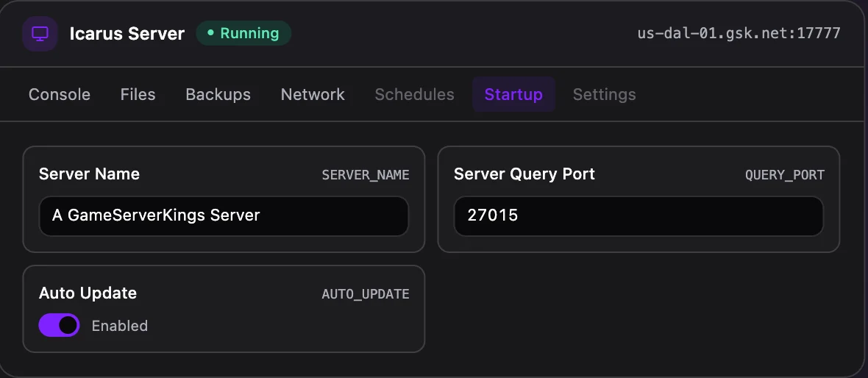
Task: Select the Startup tab
Action: point(513,95)
